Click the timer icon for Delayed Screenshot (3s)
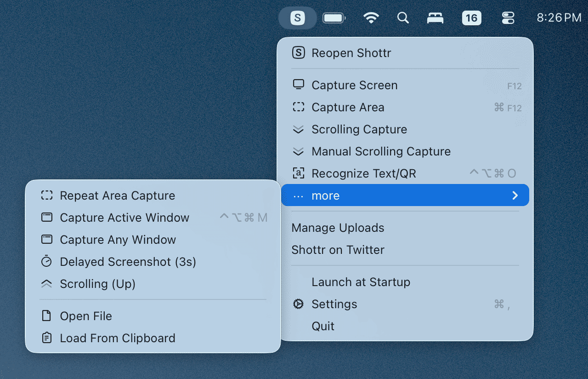588x379 pixels. point(47,261)
